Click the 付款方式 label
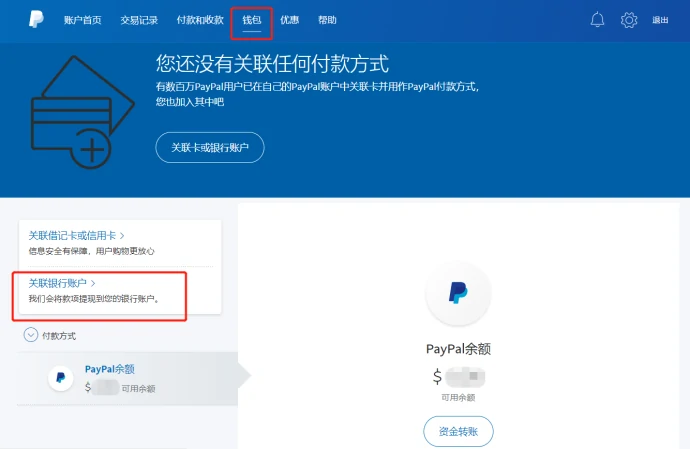The image size is (690, 449). pyautogui.click(x=59, y=336)
